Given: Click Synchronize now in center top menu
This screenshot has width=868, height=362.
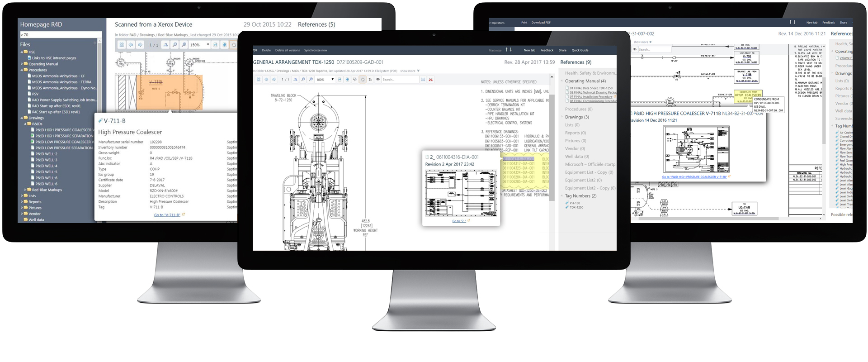Looking at the screenshot, I should pos(316,50).
